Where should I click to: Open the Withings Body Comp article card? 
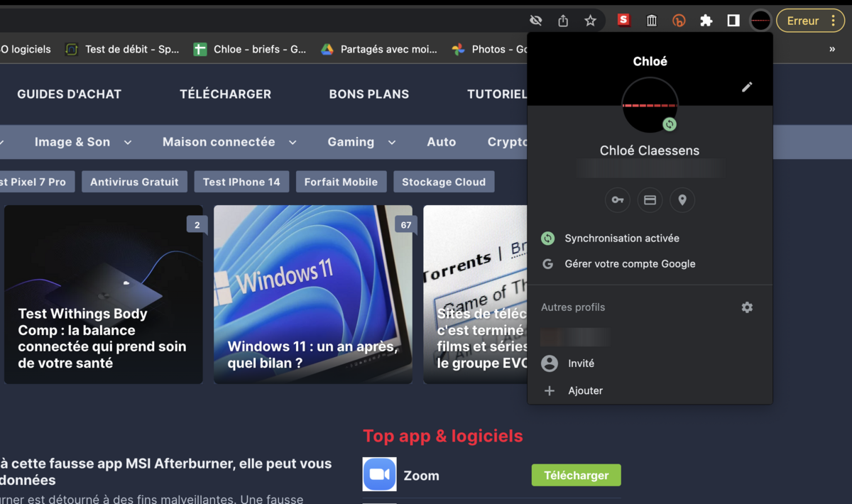click(104, 295)
